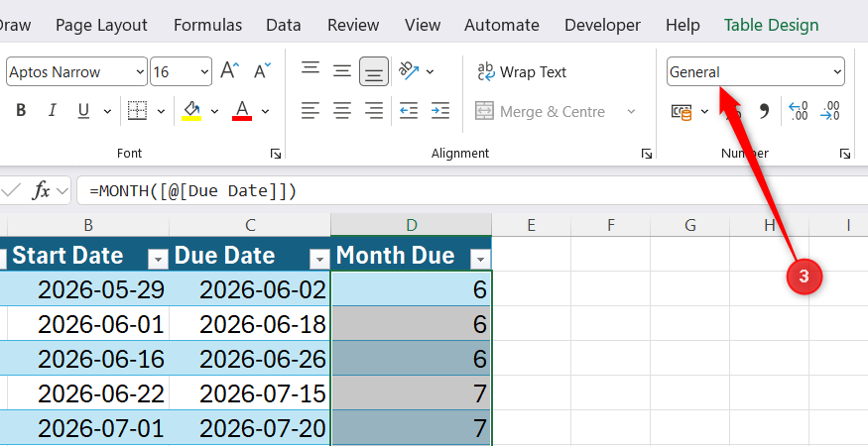Select cell with 2026-06-18
868x446 pixels.
(x=250, y=324)
